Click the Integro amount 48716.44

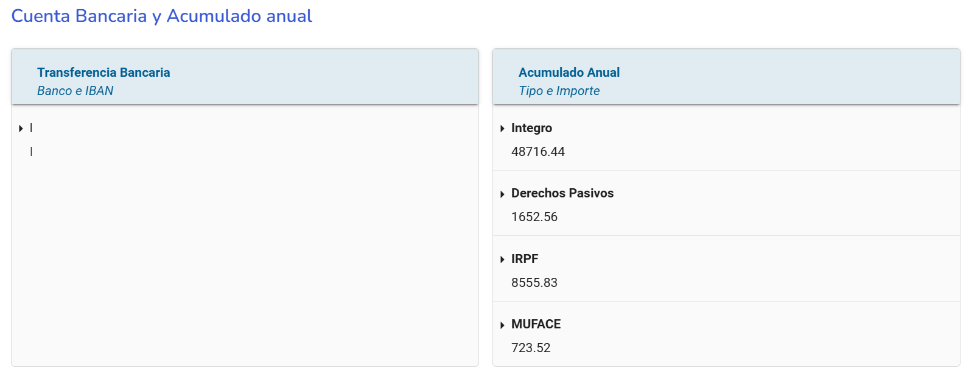537,152
